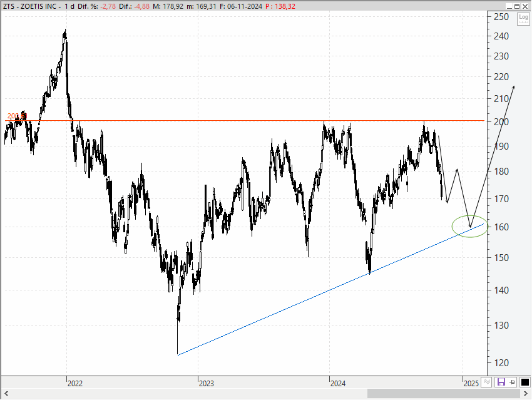The width and height of the screenshot is (532, 400).
Task: Click the horizontal scrollbar thumb
Action: point(443,394)
